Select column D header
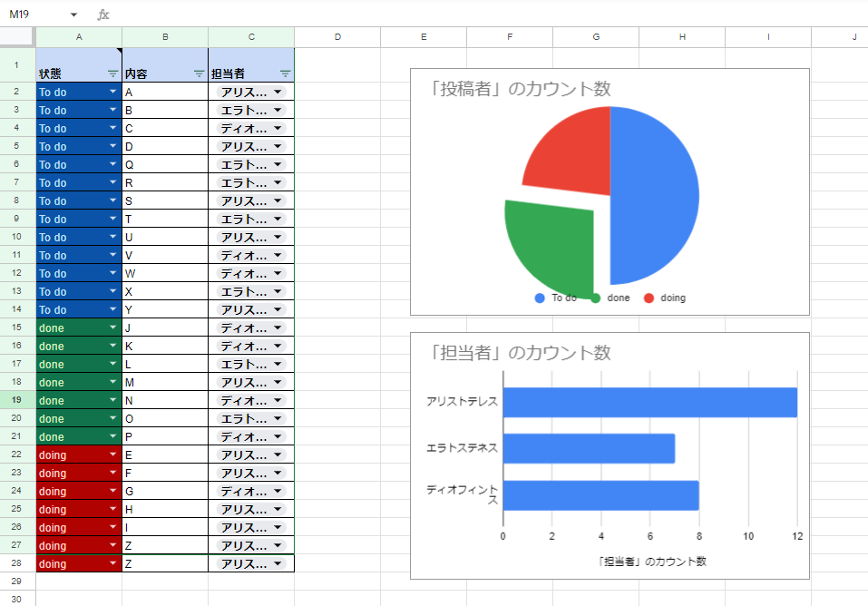The width and height of the screenshot is (868, 606). [x=337, y=37]
